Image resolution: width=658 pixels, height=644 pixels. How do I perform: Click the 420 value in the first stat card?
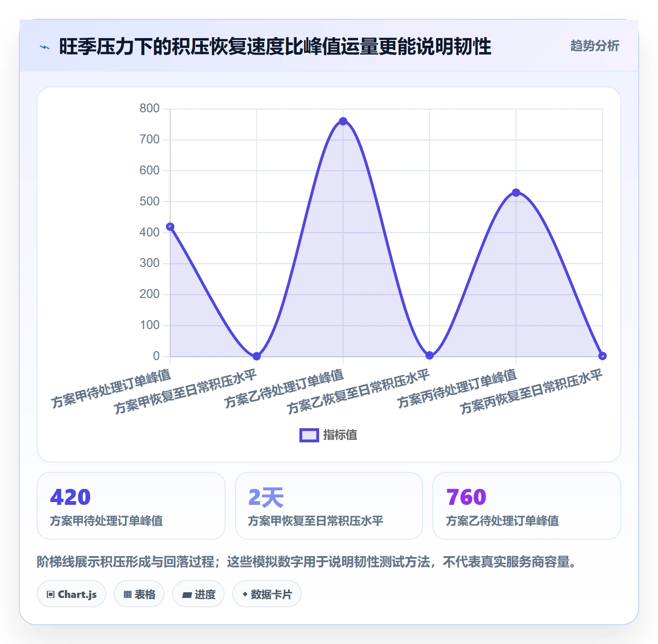[70, 497]
